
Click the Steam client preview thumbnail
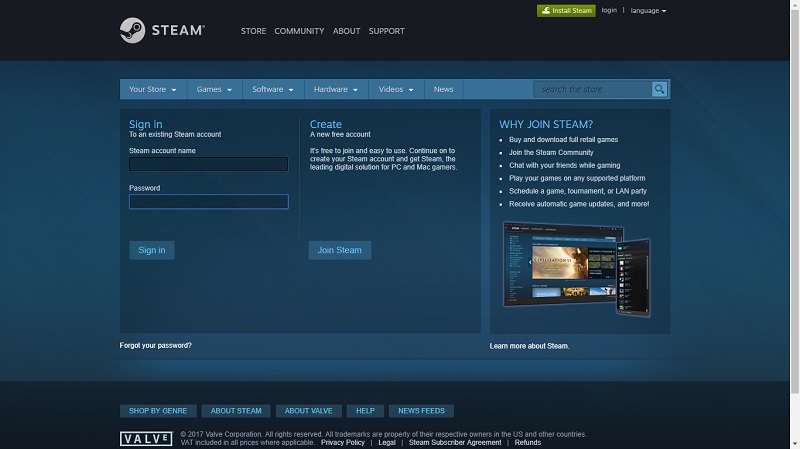coord(576,264)
